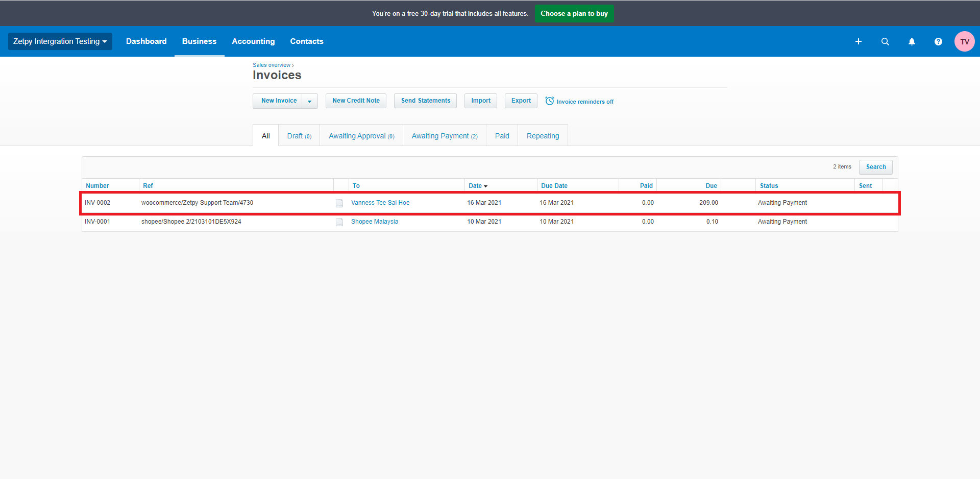
Task: Open the Accounting menu
Action: [x=253, y=41]
